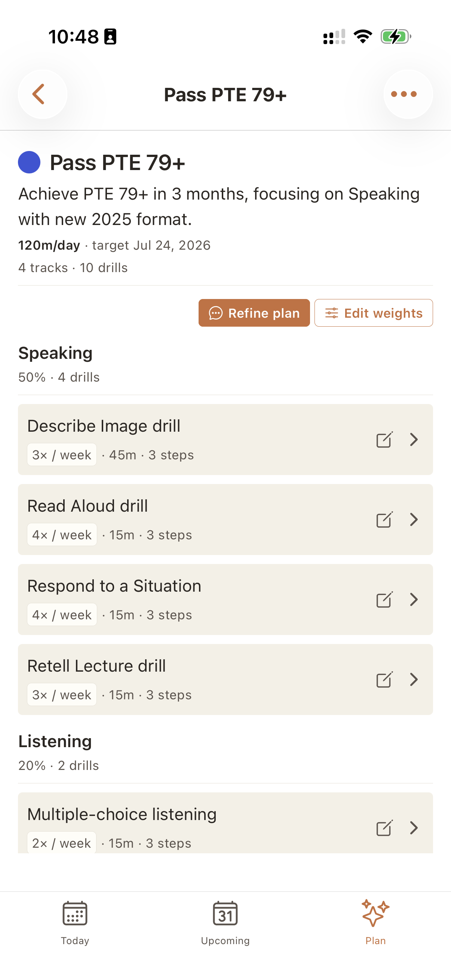451x980 pixels.
Task: Open Retell Lecture drill chevron
Action: (414, 679)
